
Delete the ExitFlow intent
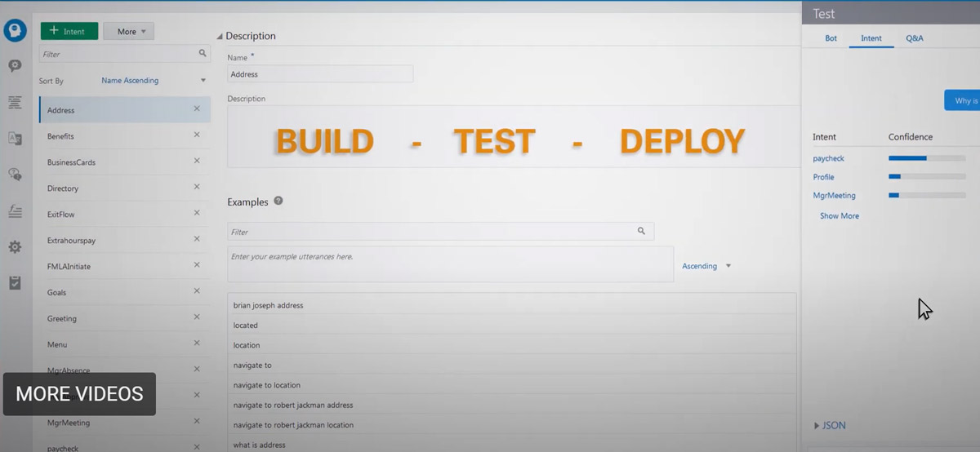coord(197,213)
